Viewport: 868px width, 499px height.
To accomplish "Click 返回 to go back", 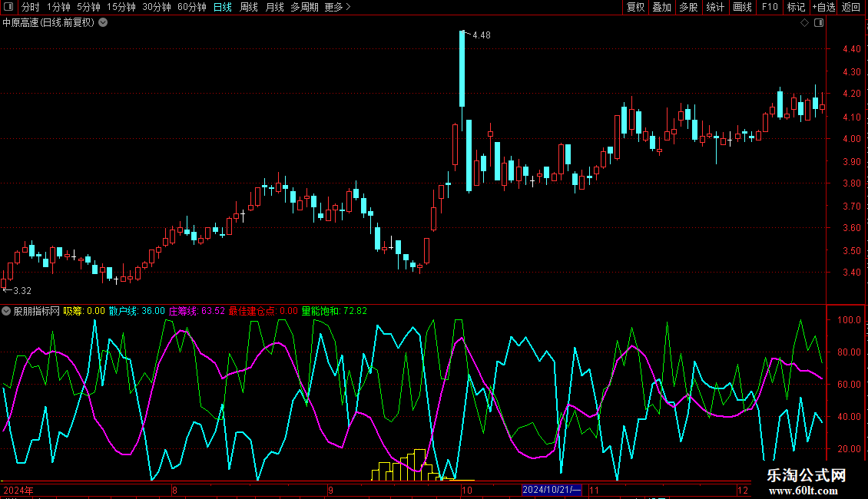I will click(851, 7).
